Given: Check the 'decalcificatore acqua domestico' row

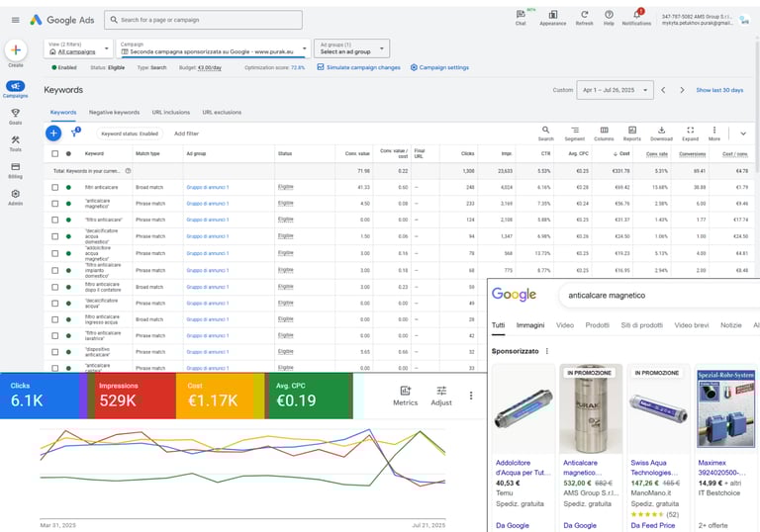Looking at the screenshot, I should tap(54, 236).
